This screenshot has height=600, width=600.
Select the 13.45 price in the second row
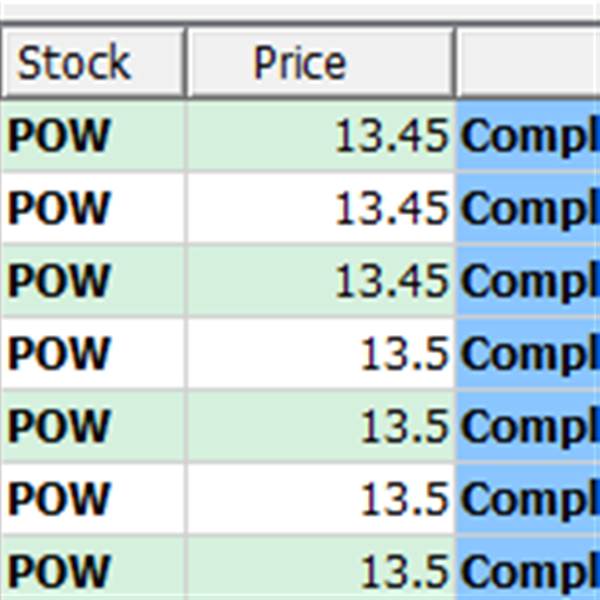coord(321,208)
